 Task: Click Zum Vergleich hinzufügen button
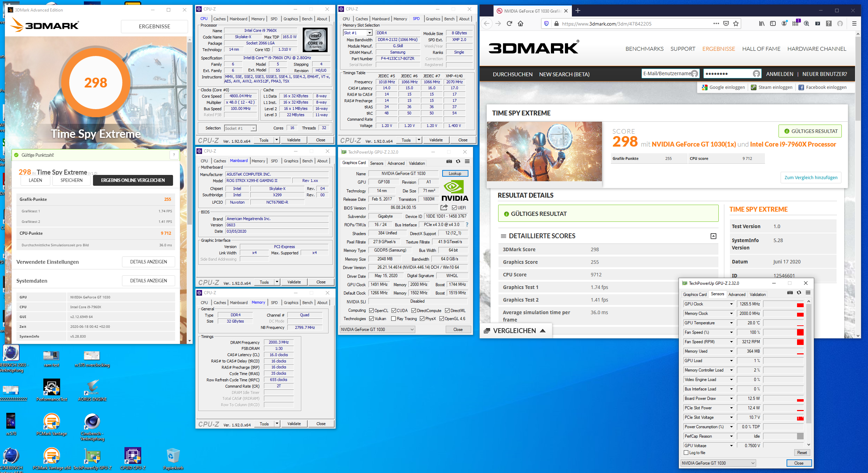[x=811, y=177]
